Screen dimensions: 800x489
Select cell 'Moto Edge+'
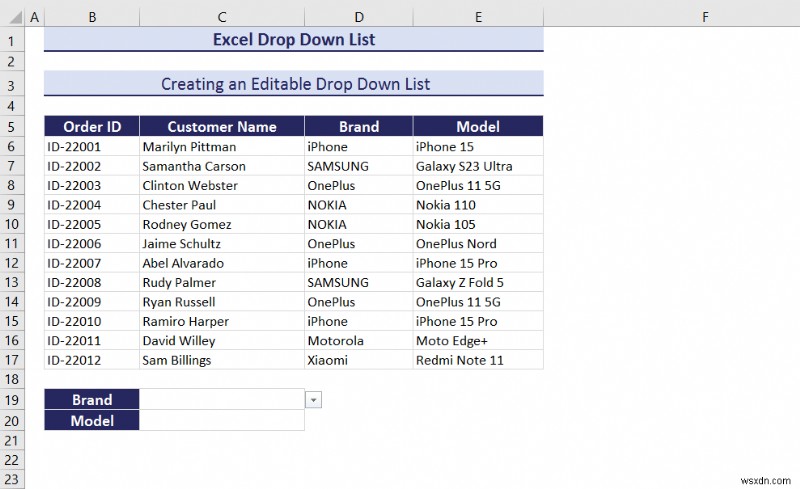point(478,340)
